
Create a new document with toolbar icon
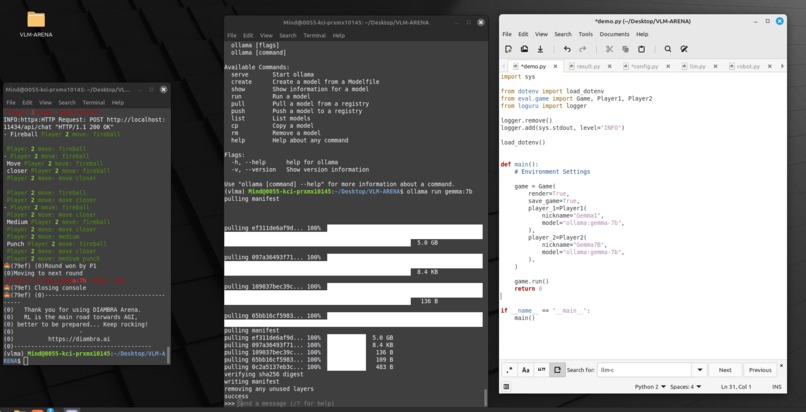pos(508,49)
